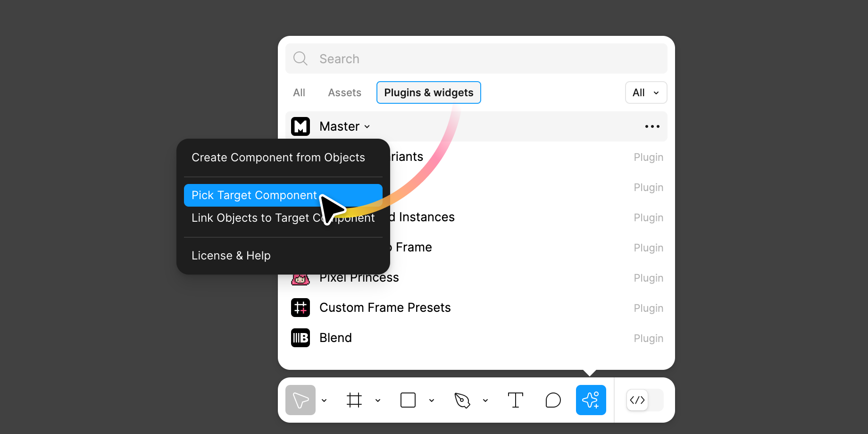Expand Pen tool options chevron
The width and height of the screenshot is (868, 434).
click(x=485, y=401)
